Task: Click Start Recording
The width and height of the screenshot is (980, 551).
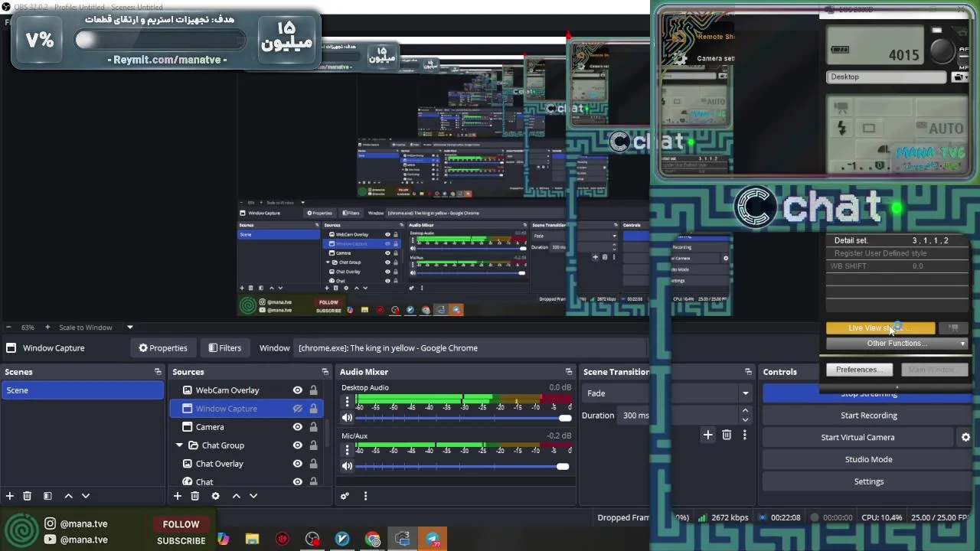Action: (x=868, y=416)
